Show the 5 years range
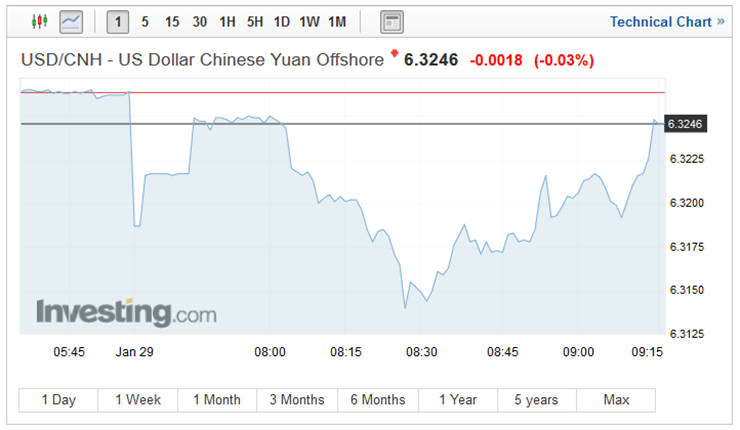Image resolution: width=740 pixels, height=430 pixels. pos(536,400)
